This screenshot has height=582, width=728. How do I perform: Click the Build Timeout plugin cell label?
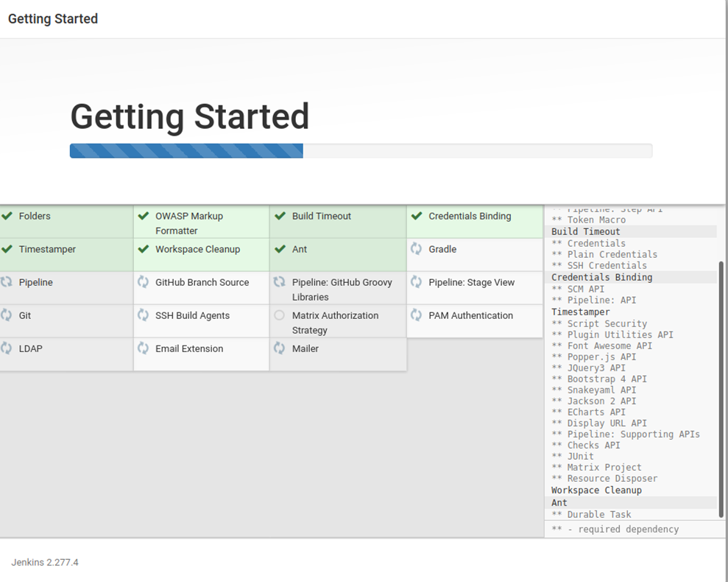tap(321, 216)
